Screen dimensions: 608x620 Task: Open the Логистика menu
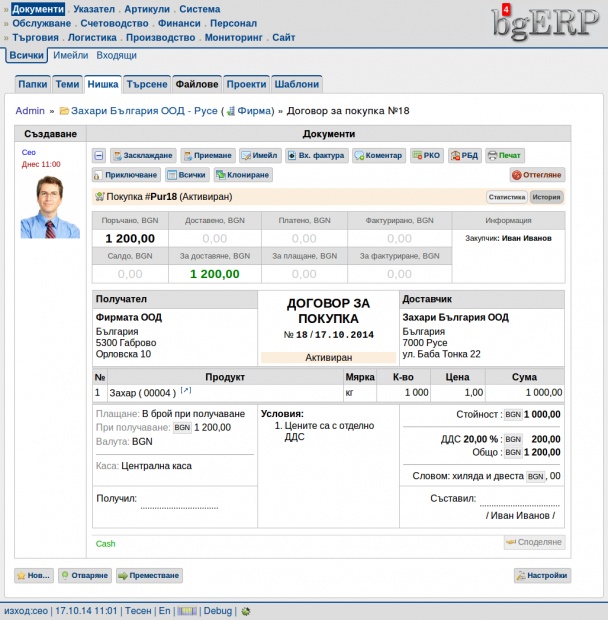(x=92, y=38)
